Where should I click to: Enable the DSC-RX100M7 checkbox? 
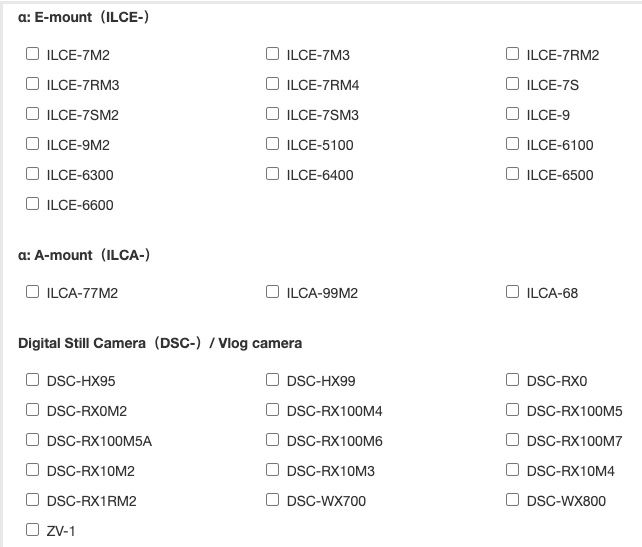(513, 440)
